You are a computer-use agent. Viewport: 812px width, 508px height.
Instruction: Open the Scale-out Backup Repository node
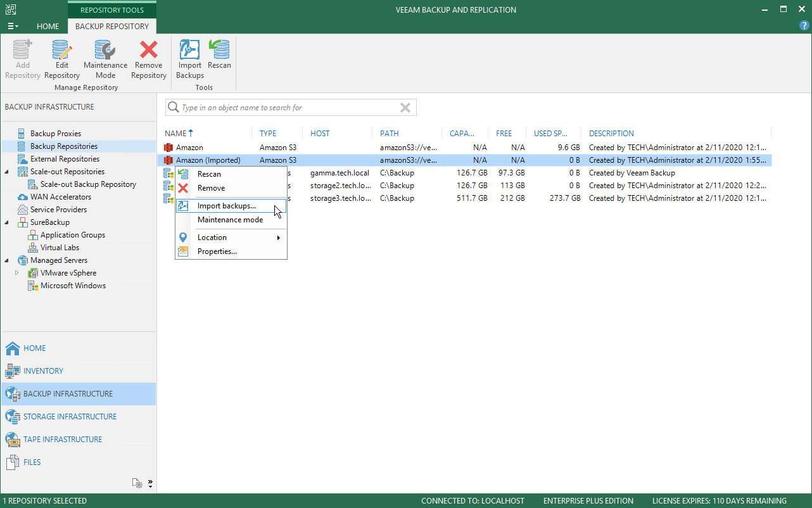[88, 184]
